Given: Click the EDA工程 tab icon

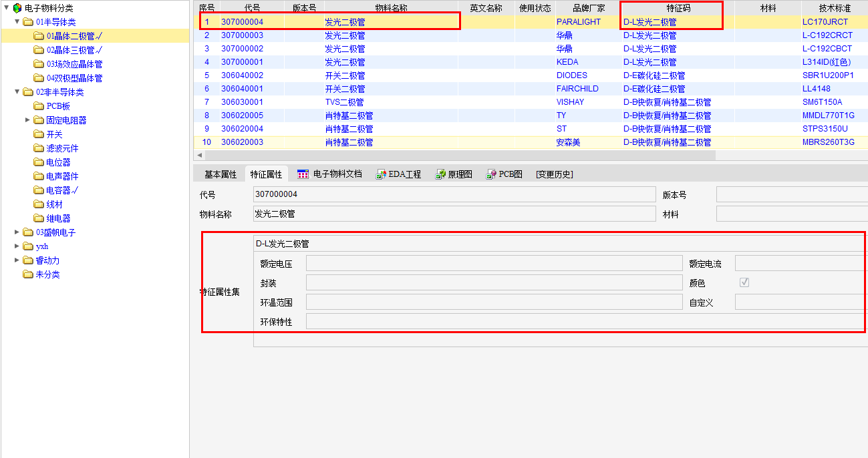Looking at the screenshot, I should 381,174.
